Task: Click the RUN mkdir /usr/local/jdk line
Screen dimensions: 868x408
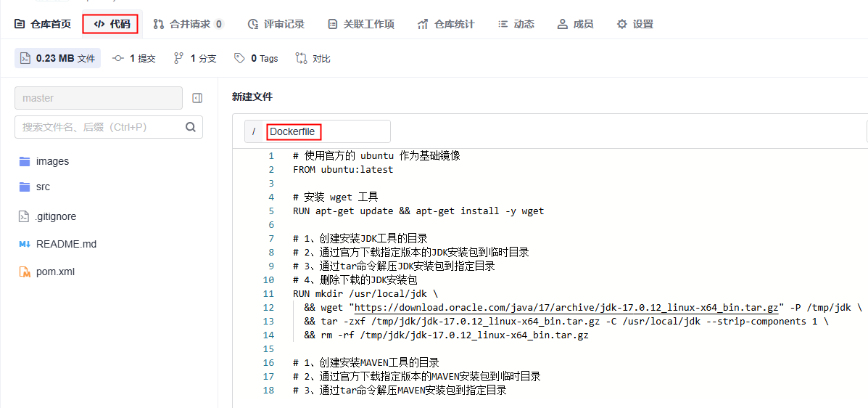Action: (x=365, y=294)
